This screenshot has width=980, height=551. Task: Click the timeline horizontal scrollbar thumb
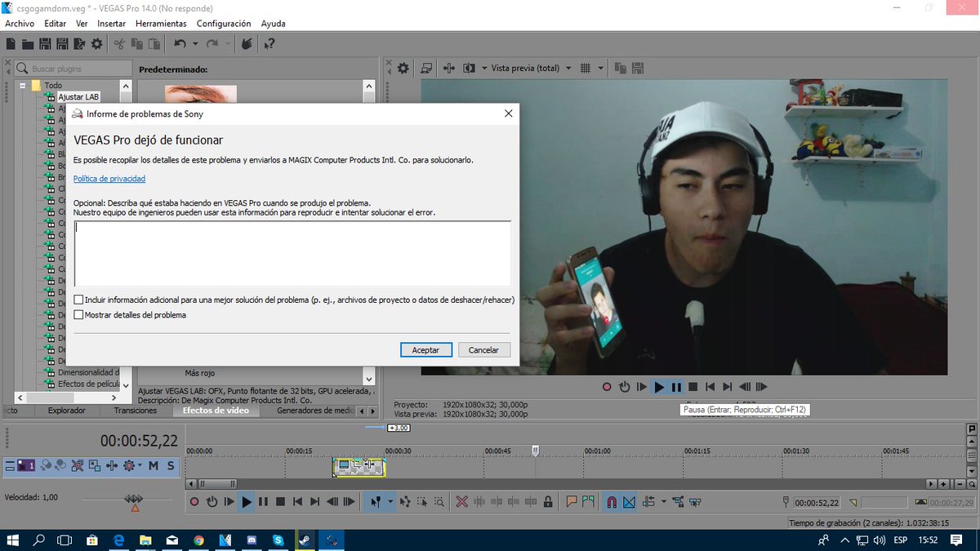(216, 484)
